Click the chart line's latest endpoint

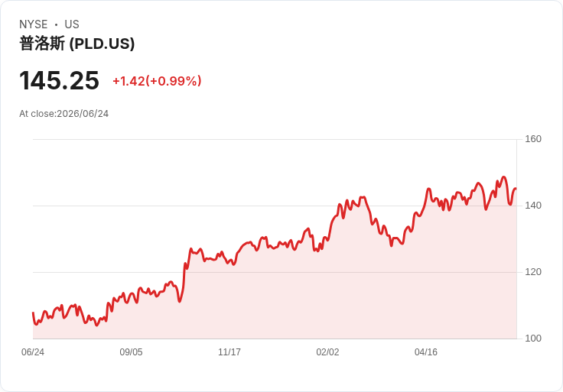coord(516,189)
